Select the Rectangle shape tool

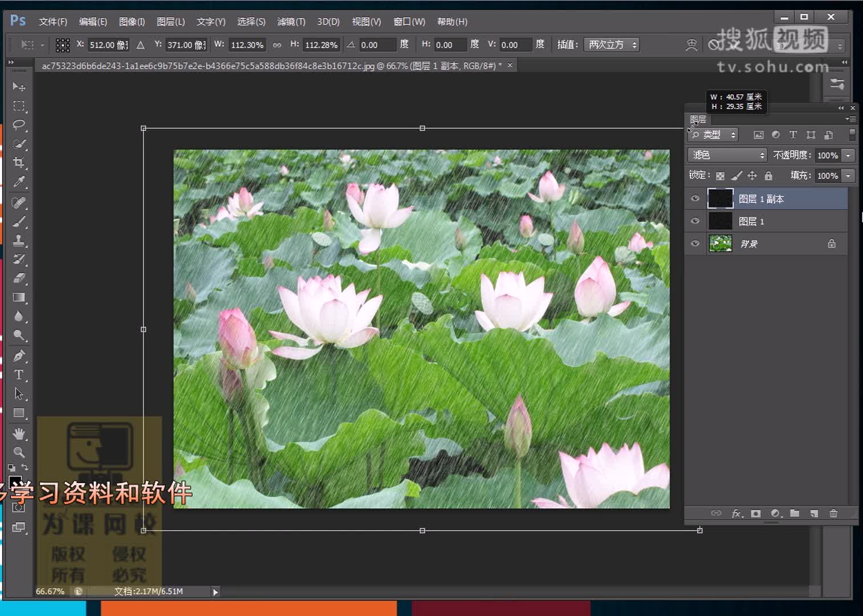(x=19, y=413)
